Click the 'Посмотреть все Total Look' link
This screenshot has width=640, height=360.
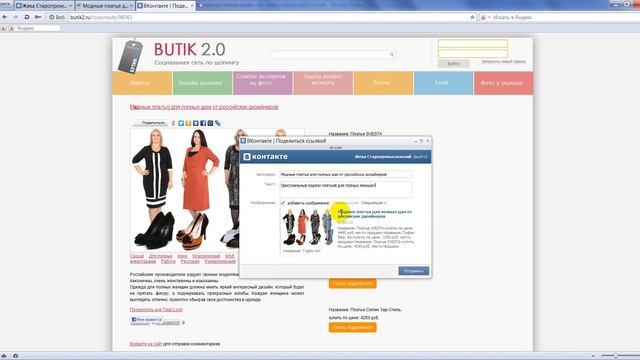(x=156, y=310)
